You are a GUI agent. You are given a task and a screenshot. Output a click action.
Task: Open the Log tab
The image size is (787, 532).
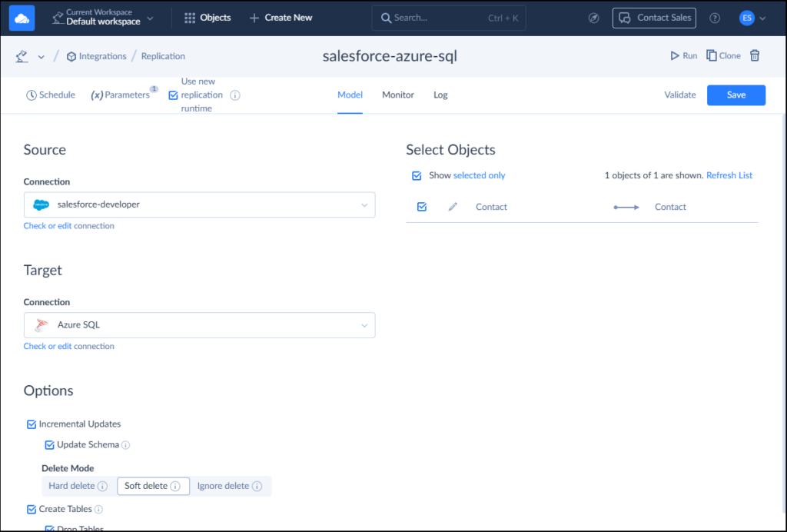coord(440,95)
